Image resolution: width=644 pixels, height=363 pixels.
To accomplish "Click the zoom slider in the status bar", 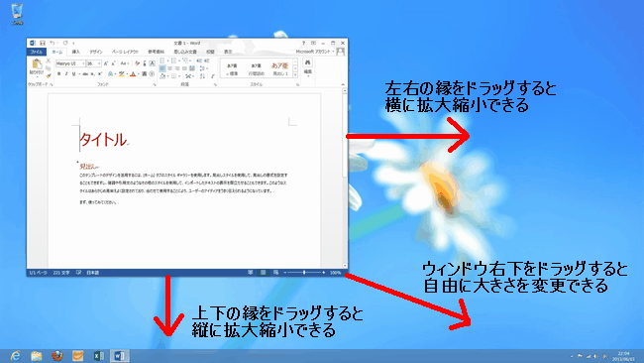I will (304, 273).
